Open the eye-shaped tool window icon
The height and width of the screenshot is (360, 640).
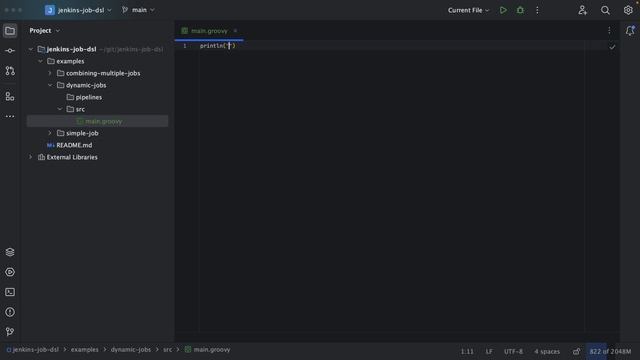pyautogui.click(x=10, y=272)
